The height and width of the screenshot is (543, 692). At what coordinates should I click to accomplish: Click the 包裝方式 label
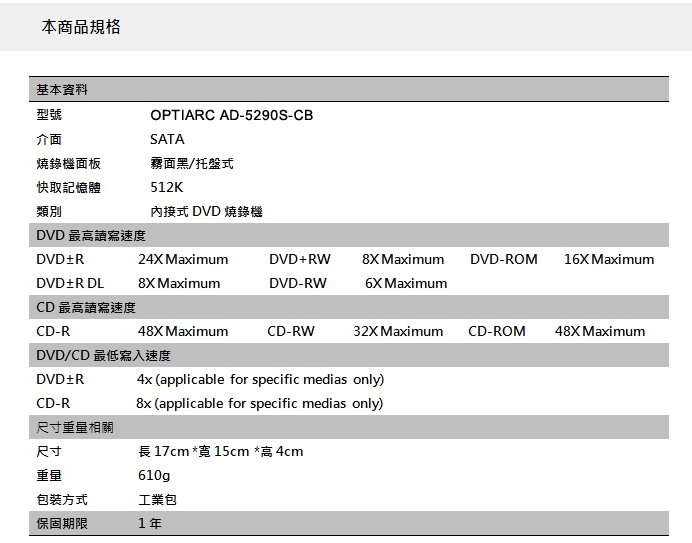click(62, 499)
